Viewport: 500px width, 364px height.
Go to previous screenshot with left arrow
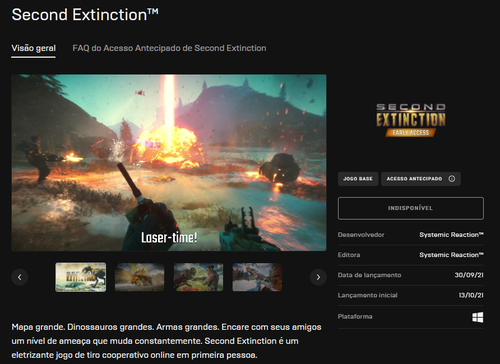[20, 277]
